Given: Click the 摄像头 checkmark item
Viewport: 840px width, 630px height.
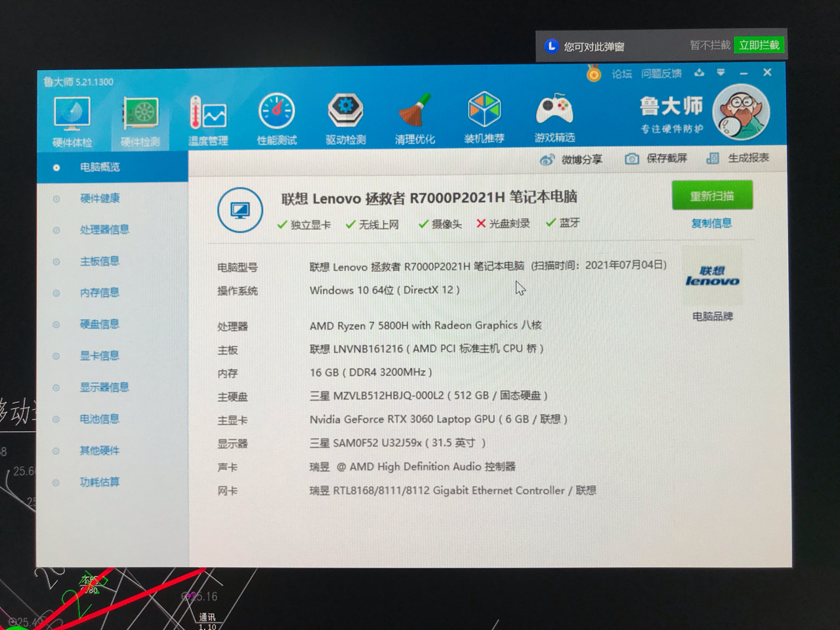Looking at the screenshot, I should [x=440, y=224].
